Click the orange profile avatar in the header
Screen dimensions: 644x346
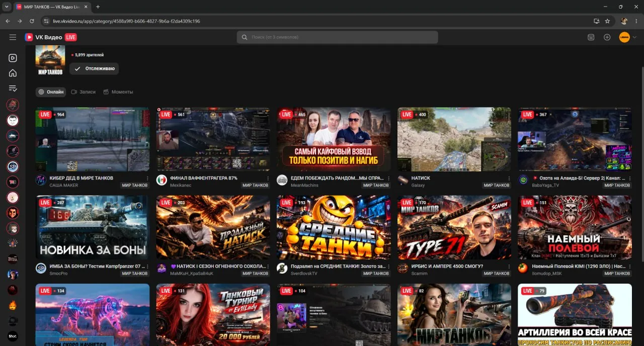[x=624, y=37]
